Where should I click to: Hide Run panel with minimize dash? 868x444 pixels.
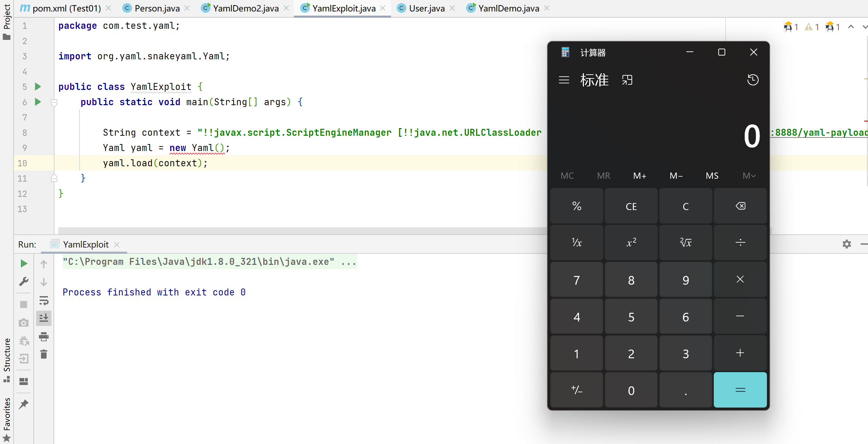coord(864,244)
